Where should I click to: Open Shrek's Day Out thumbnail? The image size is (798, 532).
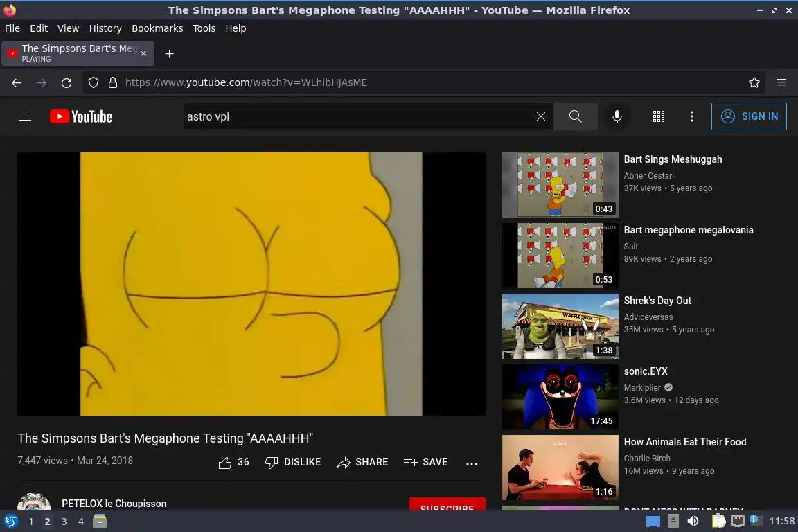[x=560, y=326]
